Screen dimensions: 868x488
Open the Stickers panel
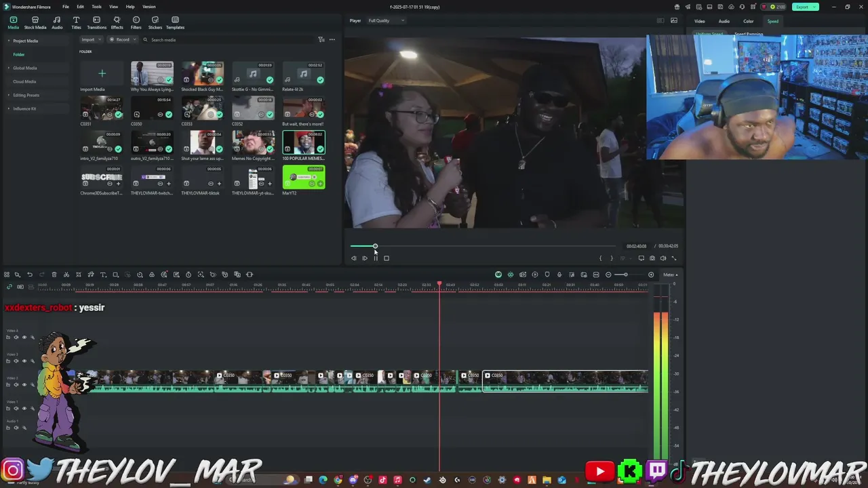pyautogui.click(x=155, y=23)
